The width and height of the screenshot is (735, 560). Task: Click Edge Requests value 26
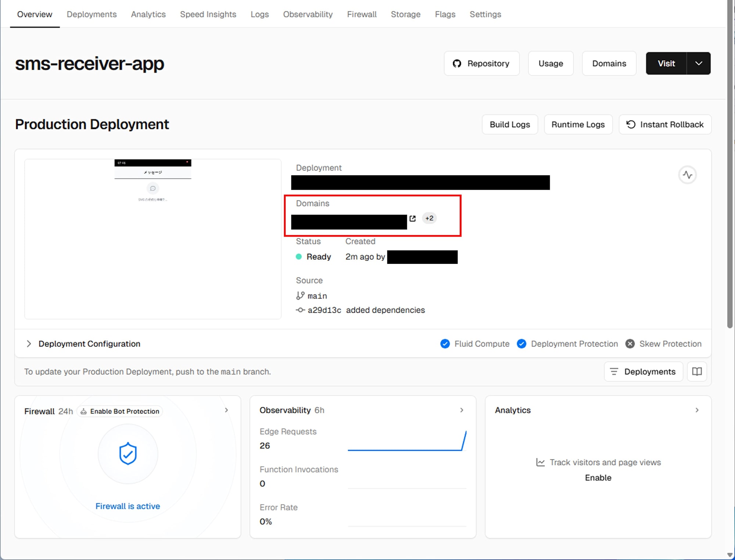[x=265, y=446]
